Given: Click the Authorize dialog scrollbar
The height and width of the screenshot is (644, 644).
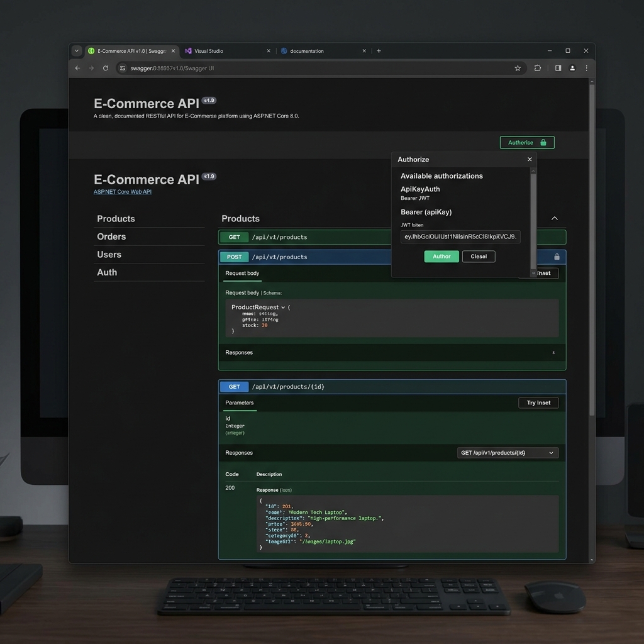Looking at the screenshot, I should pyautogui.click(x=533, y=222).
